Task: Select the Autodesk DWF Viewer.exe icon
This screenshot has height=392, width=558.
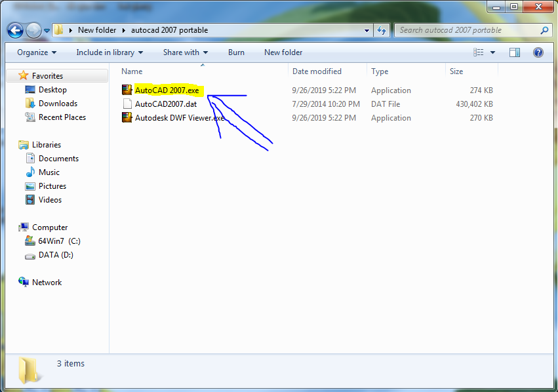Action: (127, 118)
